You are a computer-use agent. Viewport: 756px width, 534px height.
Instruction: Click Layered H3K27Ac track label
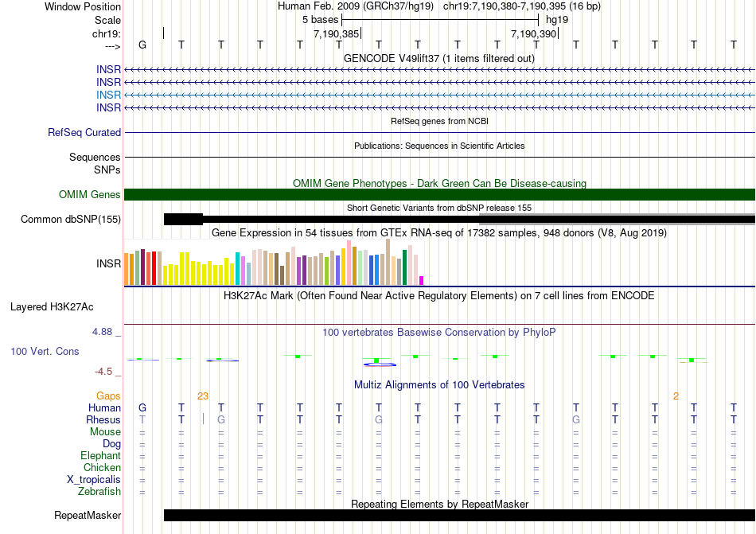52,307
